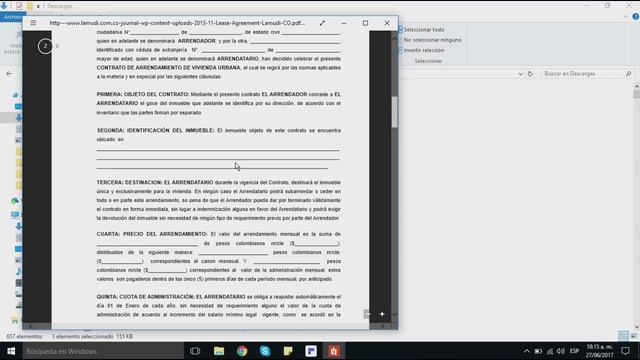Click the 'TERCERA: DESTINACIÓN' clause heading
The image size is (640, 360).
pyautogui.click(x=129, y=182)
